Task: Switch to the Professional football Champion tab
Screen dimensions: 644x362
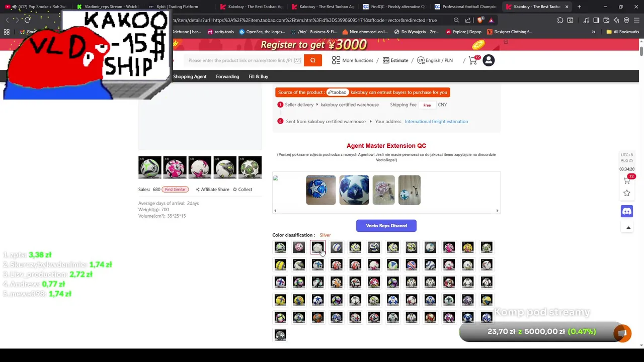Action: tap(466, 7)
